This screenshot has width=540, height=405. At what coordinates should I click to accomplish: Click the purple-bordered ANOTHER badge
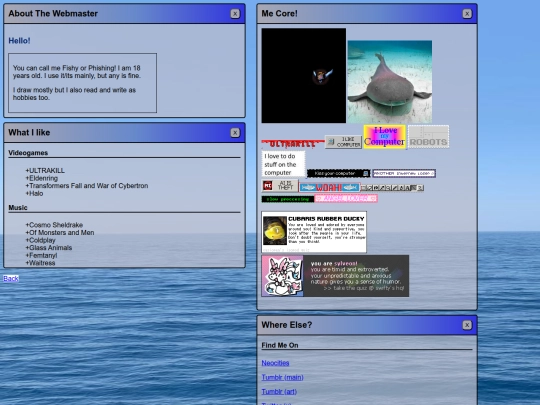pyautogui.click(x=404, y=173)
